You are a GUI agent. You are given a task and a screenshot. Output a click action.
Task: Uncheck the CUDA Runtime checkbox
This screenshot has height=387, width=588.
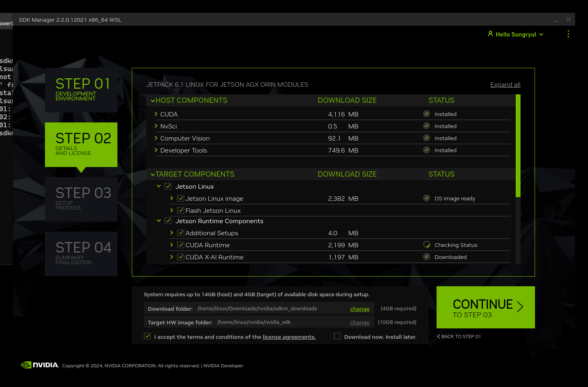(x=181, y=245)
